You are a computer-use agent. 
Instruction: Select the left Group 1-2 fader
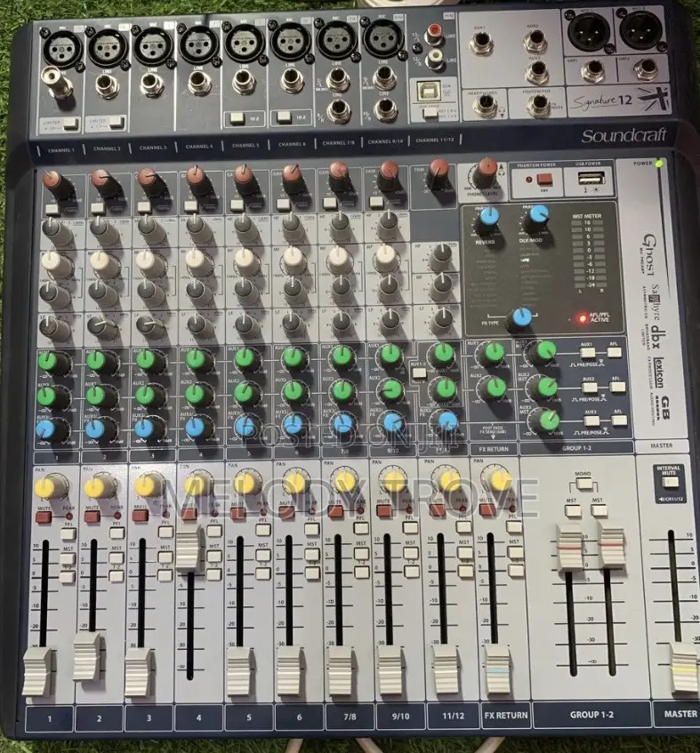pos(570,548)
